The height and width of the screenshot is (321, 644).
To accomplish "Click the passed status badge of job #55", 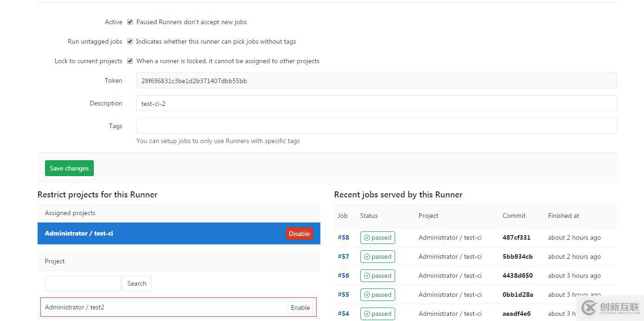I will pyautogui.click(x=377, y=295).
